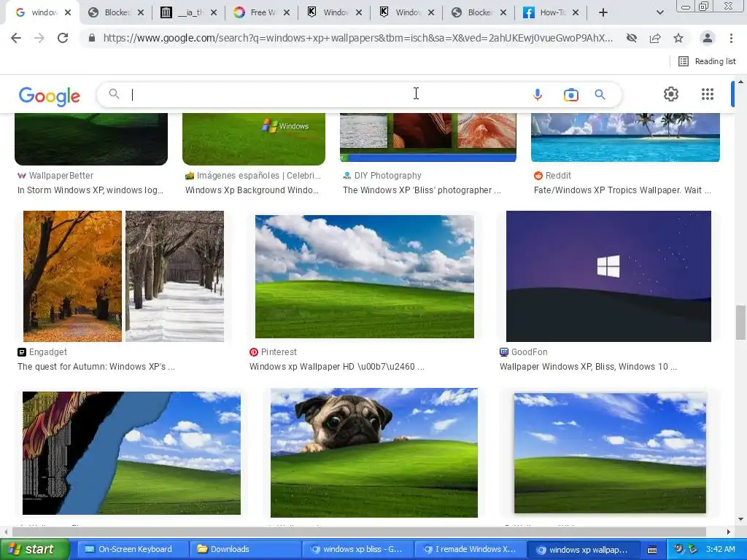Open the Google apps grid
Screen dimensions: 747x560
coord(708,94)
